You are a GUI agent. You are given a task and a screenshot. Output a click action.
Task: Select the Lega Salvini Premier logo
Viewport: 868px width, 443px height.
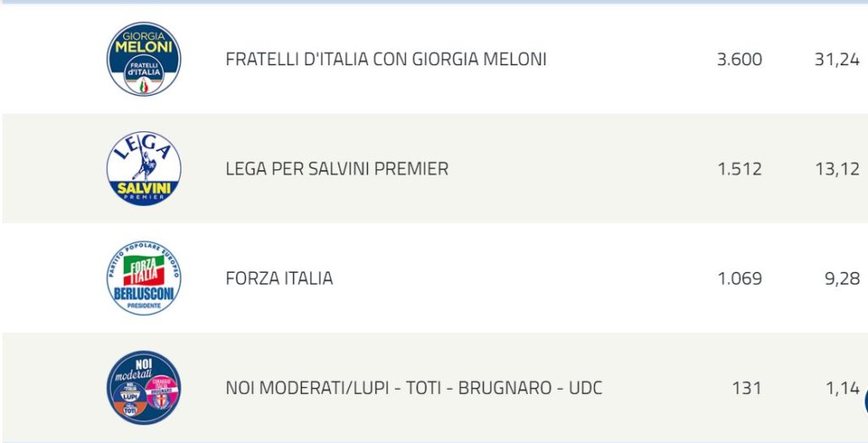tap(143, 169)
